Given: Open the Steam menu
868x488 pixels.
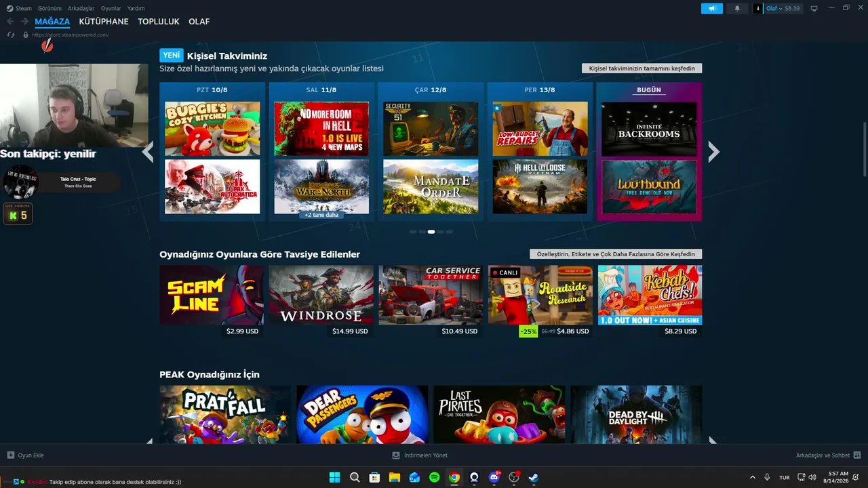Looking at the screenshot, I should coord(19,8).
